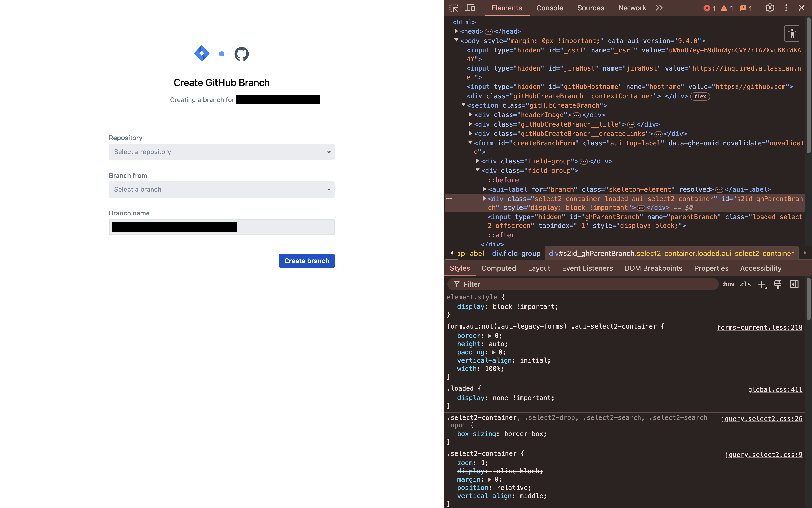Toggle the computed styles sidebar icon
This screenshot has width=812, height=508.
[x=794, y=284]
